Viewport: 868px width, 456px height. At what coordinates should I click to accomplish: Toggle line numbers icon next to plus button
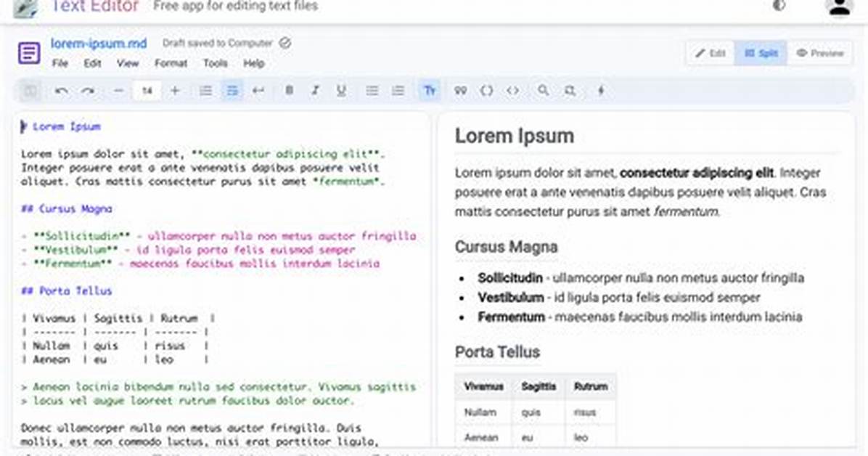click(206, 91)
